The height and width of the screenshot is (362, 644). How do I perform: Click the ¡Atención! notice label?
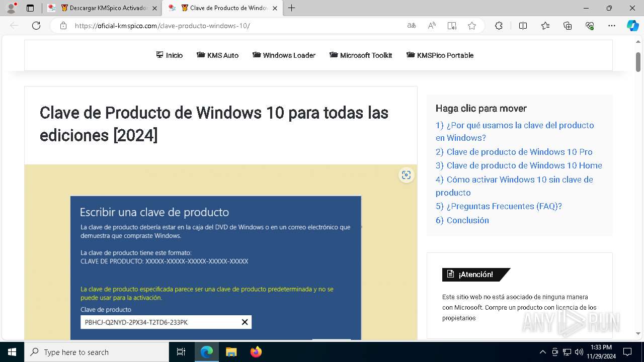(x=475, y=275)
